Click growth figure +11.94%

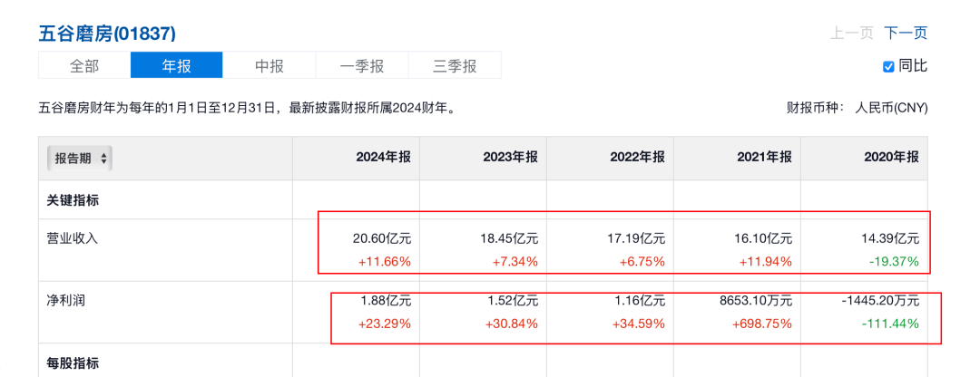click(x=766, y=262)
